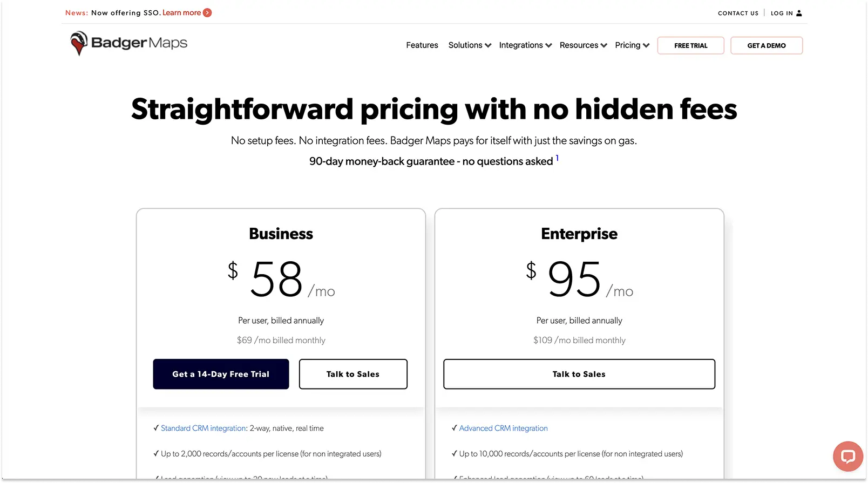This screenshot has height=483, width=868.
Task: Click the Learn more link in news banner
Action: [183, 12]
